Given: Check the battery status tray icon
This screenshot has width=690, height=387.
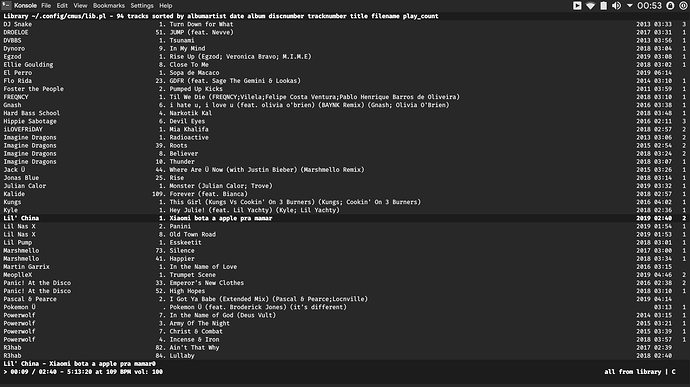Looking at the screenshot, I should coord(603,5).
